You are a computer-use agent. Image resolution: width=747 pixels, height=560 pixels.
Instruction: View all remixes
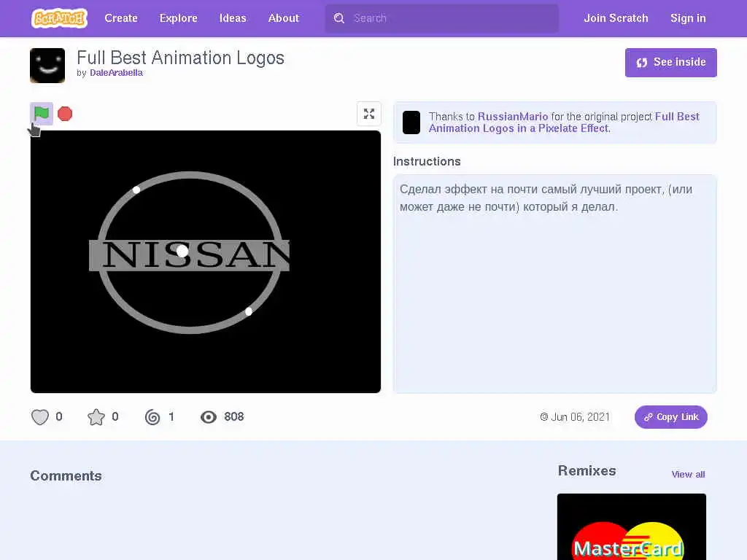click(x=688, y=474)
